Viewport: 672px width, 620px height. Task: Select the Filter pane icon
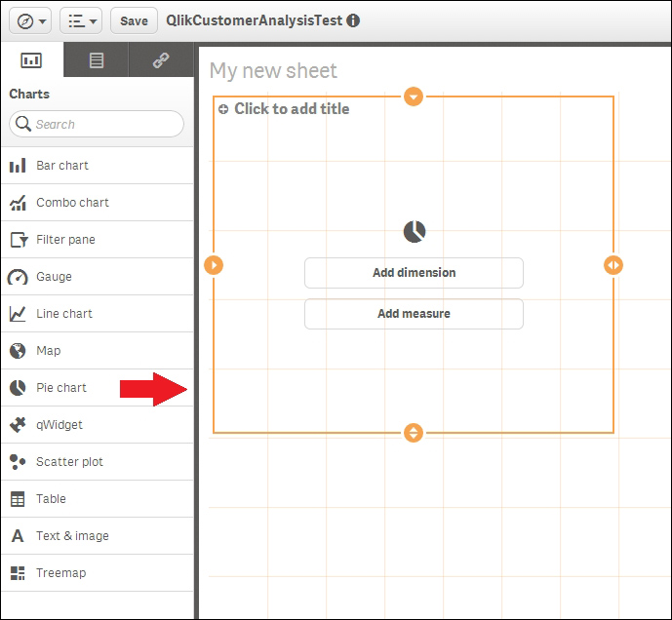pyautogui.click(x=19, y=240)
